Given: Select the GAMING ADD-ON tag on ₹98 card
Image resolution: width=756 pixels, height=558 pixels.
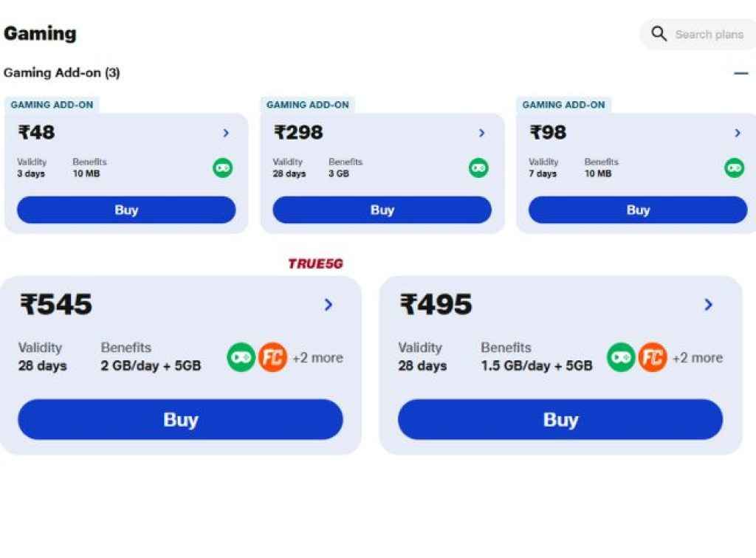Looking at the screenshot, I should pos(563,105).
